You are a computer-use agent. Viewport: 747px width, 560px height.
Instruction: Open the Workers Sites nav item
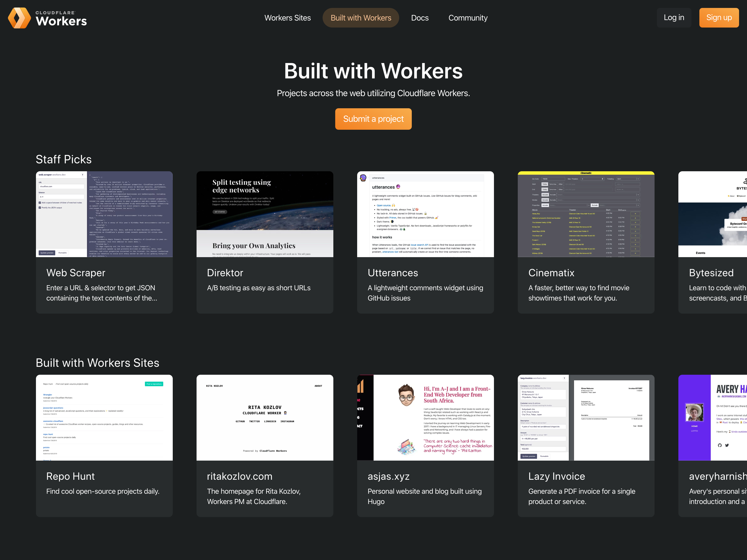click(x=287, y=18)
